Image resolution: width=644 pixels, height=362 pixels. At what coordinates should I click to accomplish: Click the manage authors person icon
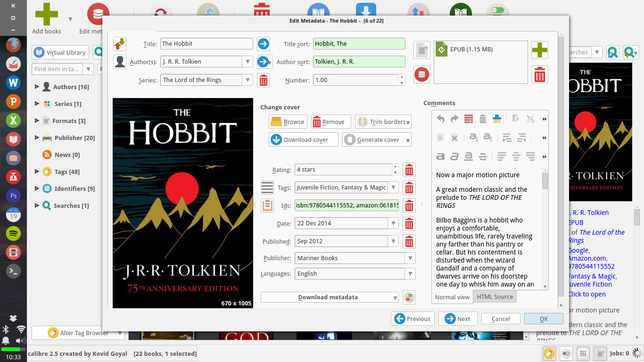(x=120, y=62)
